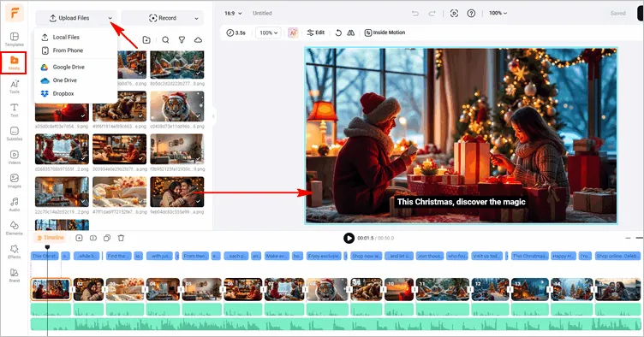The width and height of the screenshot is (644, 337).
Task: Open the 100% opacity dropdown in image toolbar
Action: 268,33
